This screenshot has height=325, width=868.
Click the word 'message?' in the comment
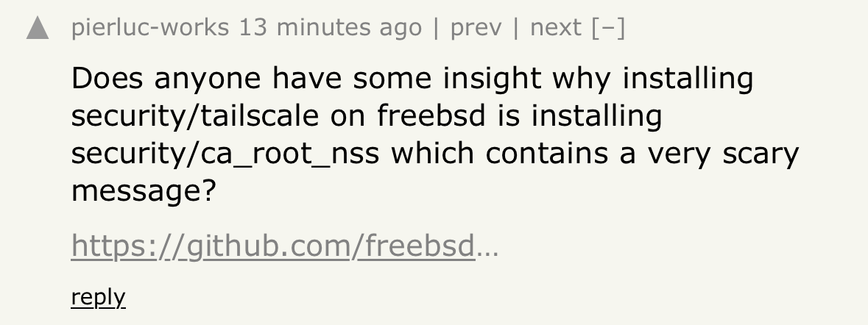[x=144, y=191]
